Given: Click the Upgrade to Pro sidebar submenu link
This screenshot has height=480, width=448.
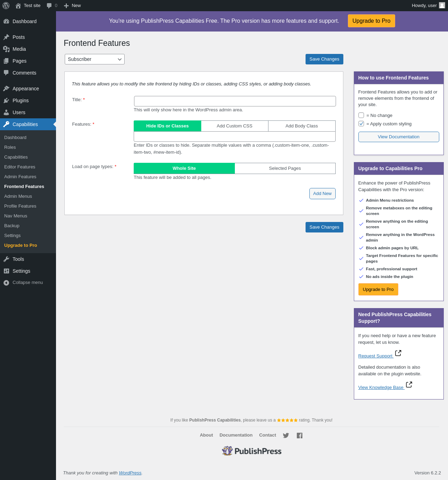Looking at the screenshot, I should [21, 245].
